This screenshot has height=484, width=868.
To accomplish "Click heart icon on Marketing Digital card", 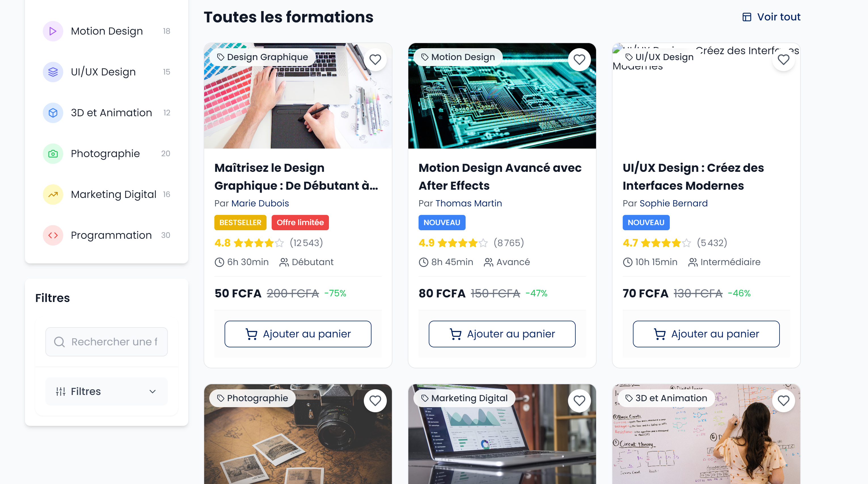I will coord(579,400).
